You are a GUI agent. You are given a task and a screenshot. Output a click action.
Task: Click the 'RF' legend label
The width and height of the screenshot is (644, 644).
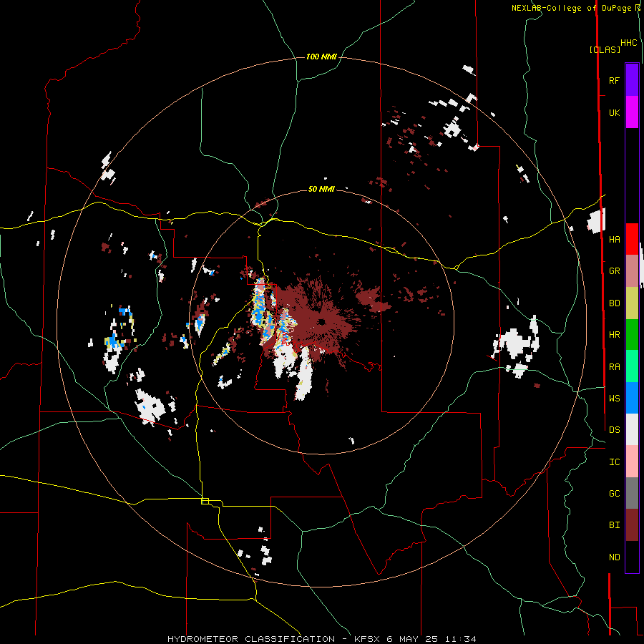pyautogui.click(x=614, y=80)
